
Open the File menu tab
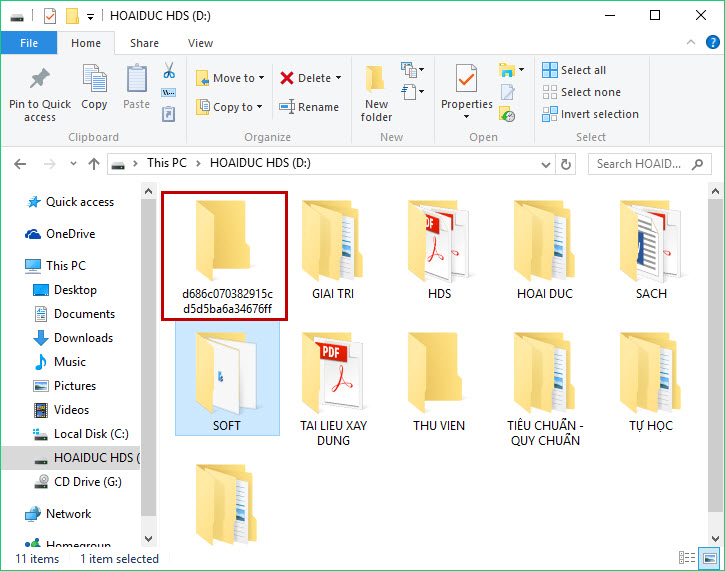(x=29, y=43)
